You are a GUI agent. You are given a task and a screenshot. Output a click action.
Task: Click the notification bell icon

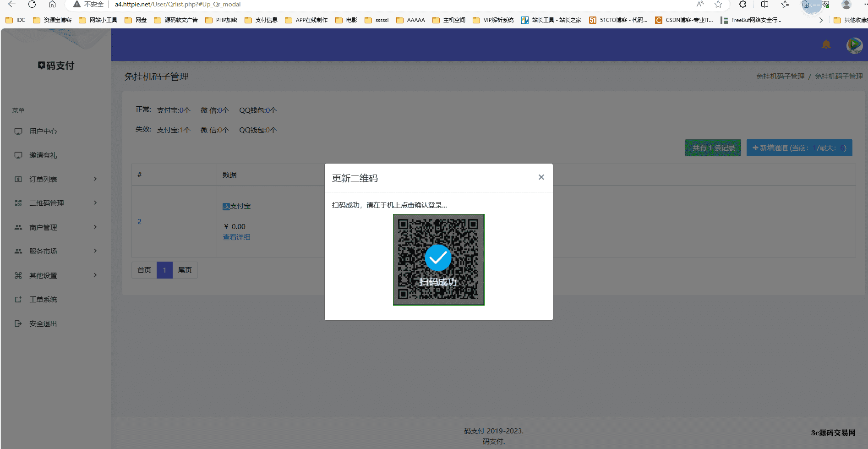coord(826,44)
